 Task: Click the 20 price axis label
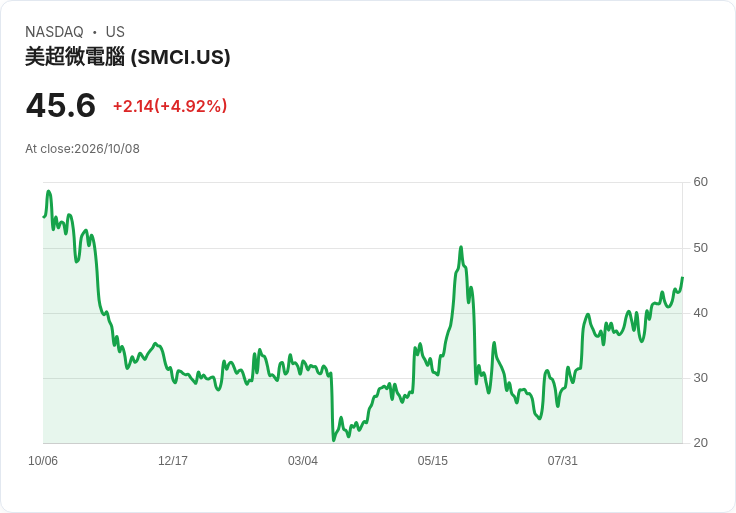click(700, 443)
